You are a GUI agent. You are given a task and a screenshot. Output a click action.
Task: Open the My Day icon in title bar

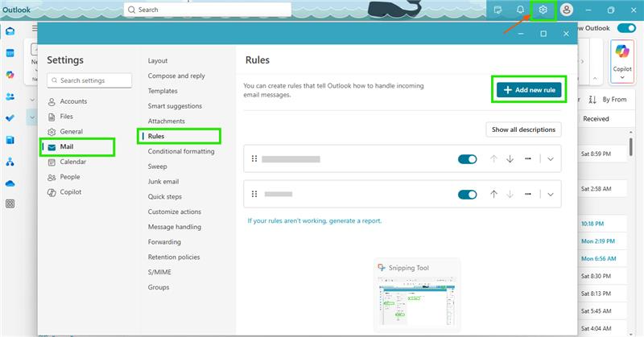point(497,10)
